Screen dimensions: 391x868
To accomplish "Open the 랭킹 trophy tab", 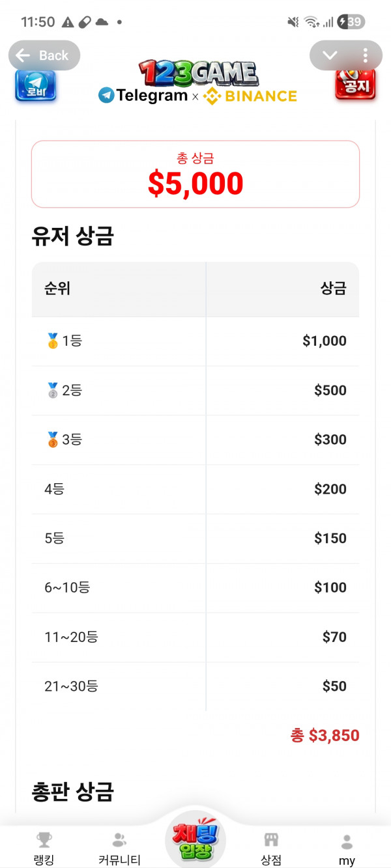I will (44, 848).
